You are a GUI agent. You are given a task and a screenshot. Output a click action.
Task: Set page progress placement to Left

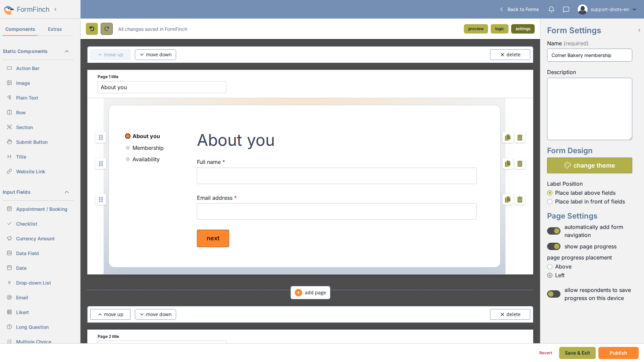tap(550, 275)
